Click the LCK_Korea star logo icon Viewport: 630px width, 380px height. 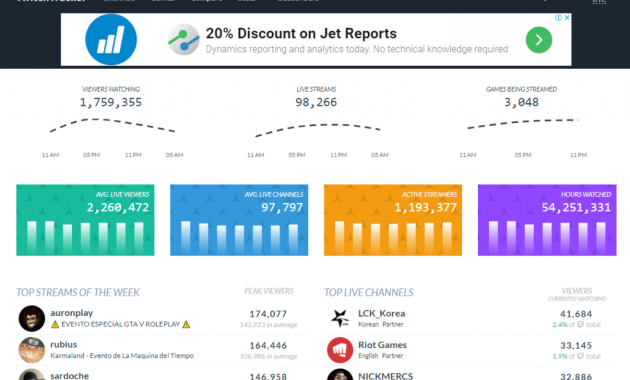pos(340,318)
